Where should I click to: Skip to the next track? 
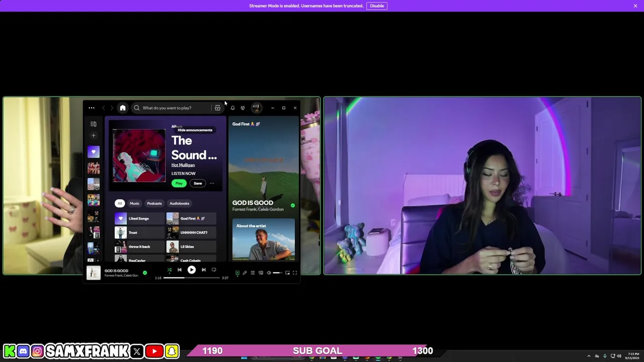[x=204, y=270]
